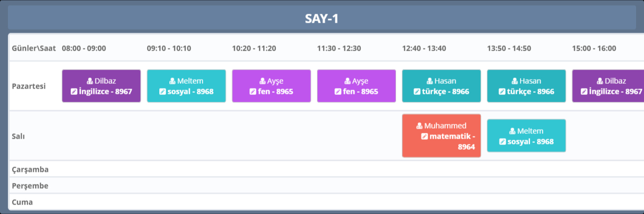Click the SAY-1 class header bar

click(x=322, y=19)
